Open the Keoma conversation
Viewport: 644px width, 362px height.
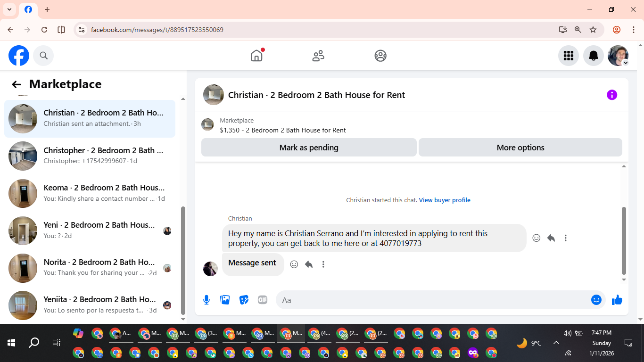tap(90, 193)
